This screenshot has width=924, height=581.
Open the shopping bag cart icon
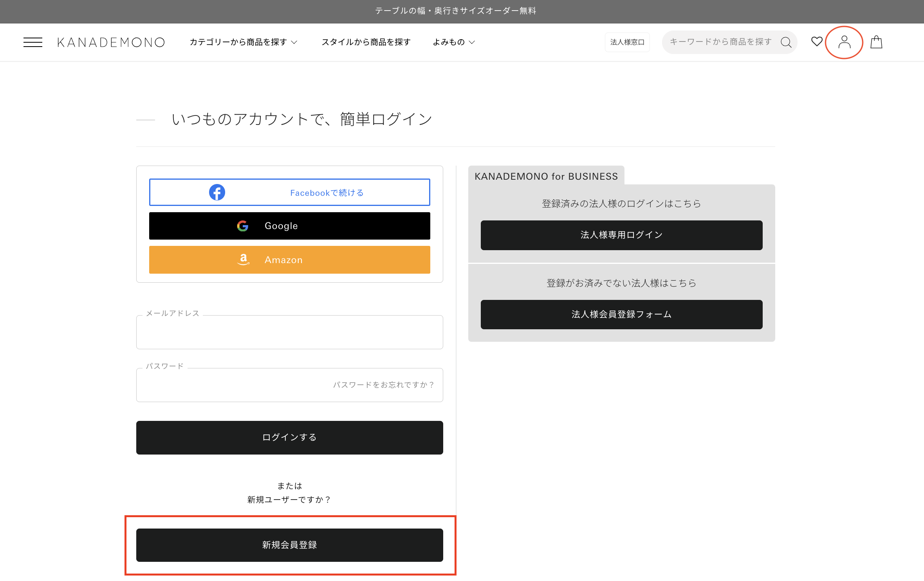tap(876, 42)
